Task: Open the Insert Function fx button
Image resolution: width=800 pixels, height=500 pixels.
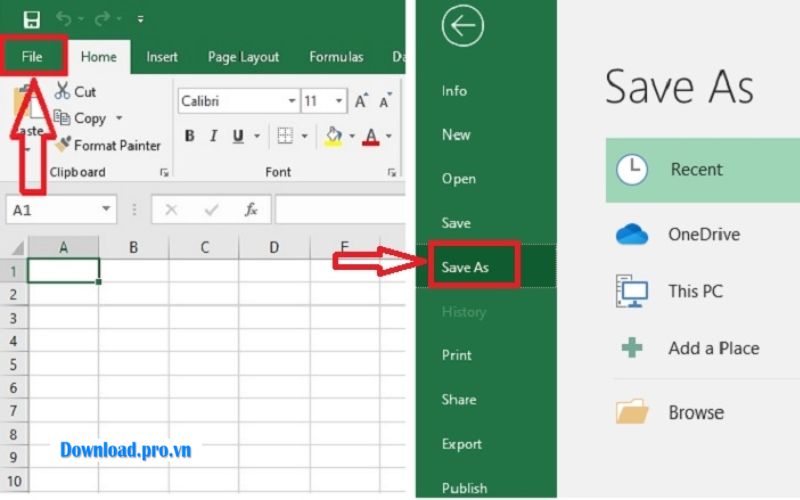Action: (x=251, y=210)
